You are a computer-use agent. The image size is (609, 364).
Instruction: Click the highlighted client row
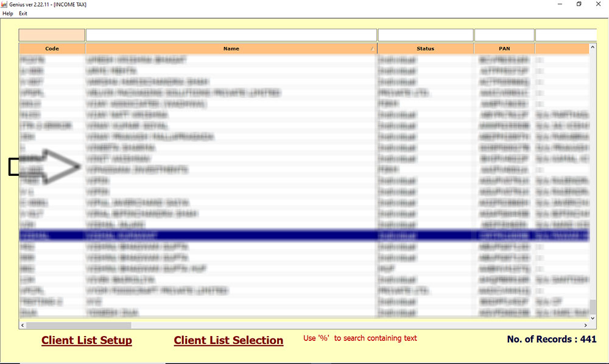point(244,234)
